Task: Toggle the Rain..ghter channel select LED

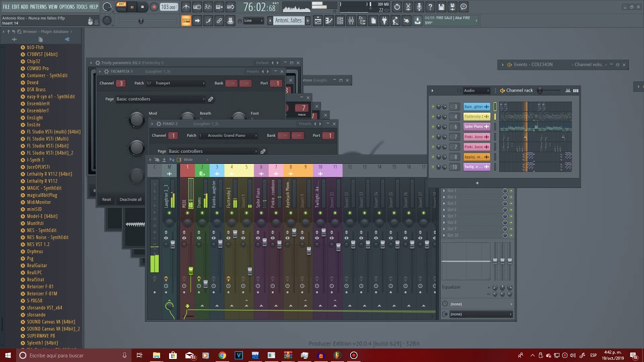Action: click(495, 107)
